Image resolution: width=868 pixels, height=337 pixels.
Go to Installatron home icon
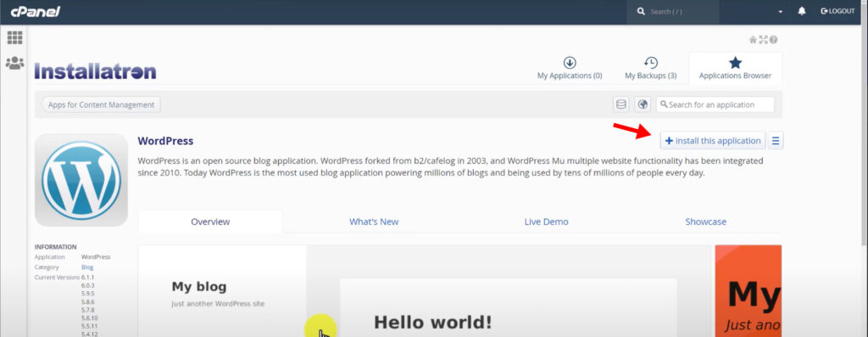coord(753,39)
